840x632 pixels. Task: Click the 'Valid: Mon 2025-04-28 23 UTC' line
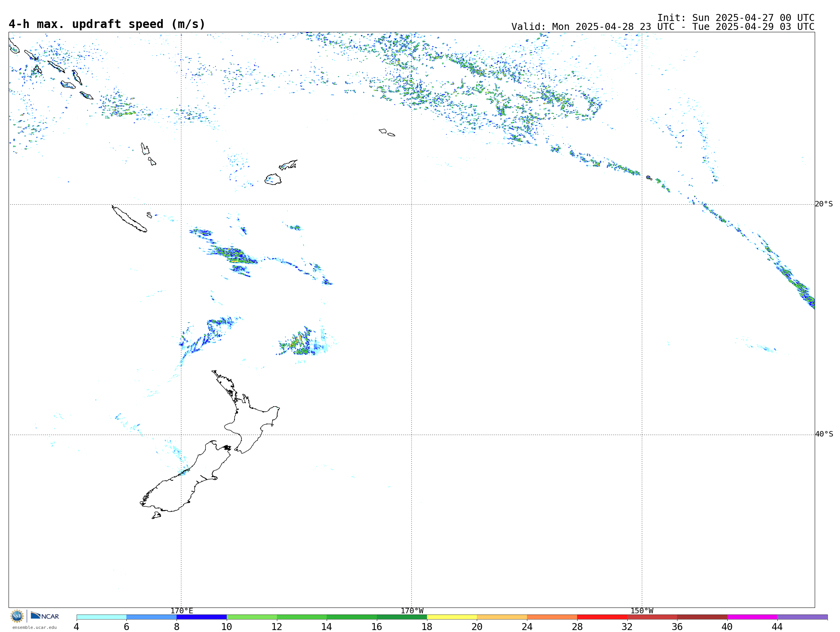tap(663, 27)
